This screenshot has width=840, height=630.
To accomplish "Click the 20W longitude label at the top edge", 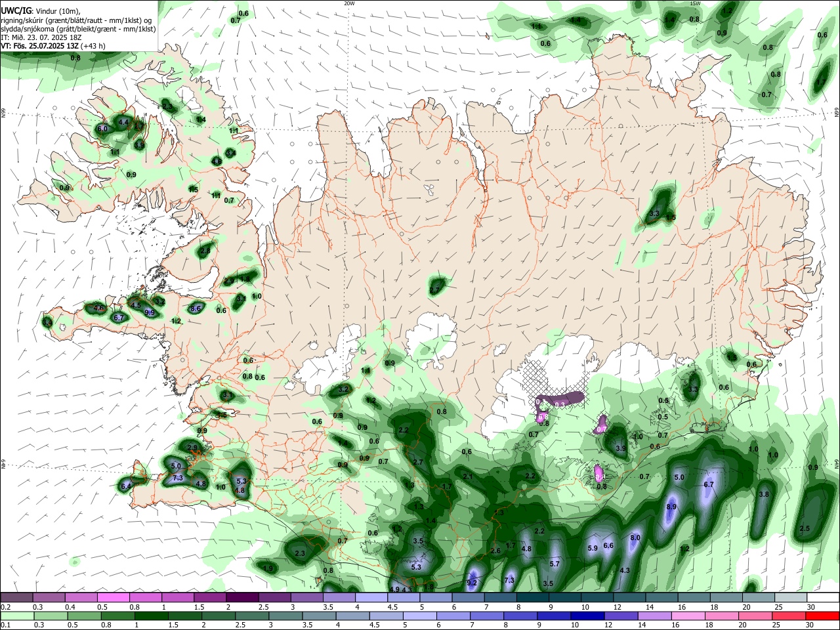I will coord(349,3).
